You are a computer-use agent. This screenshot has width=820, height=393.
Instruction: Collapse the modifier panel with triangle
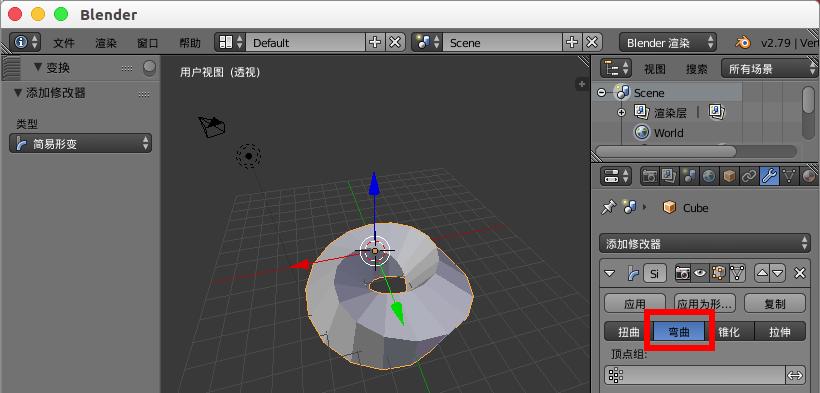[x=609, y=273]
